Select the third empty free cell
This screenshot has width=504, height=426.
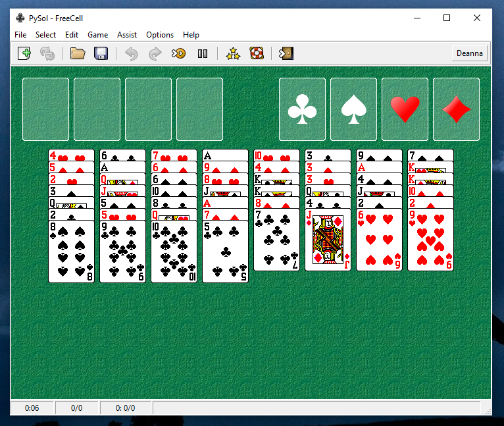coord(148,109)
